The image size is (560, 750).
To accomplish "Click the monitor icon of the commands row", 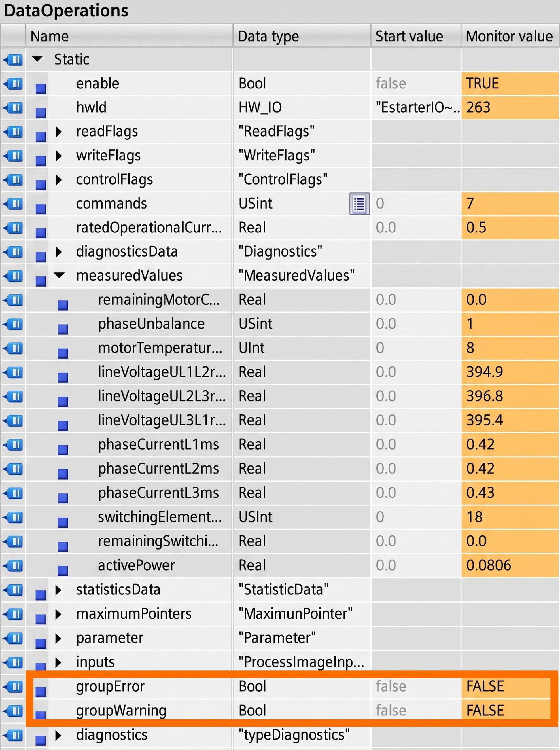I will [x=13, y=203].
